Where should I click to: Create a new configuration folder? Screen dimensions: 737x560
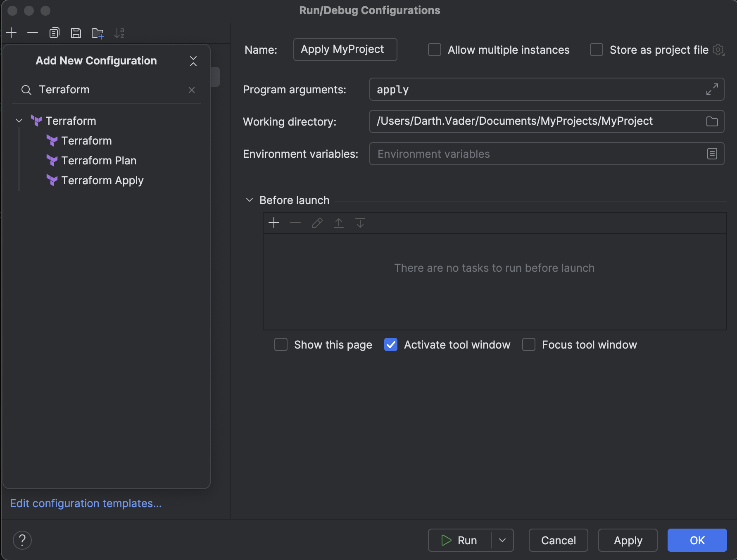[97, 33]
